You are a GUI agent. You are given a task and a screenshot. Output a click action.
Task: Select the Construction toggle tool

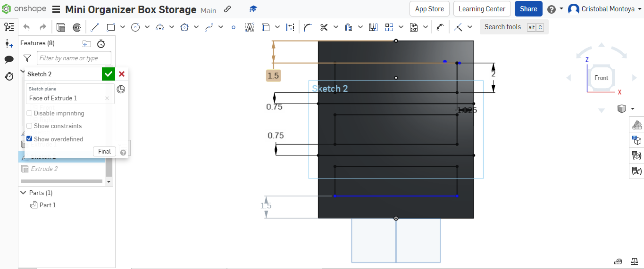(x=290, y=27)
